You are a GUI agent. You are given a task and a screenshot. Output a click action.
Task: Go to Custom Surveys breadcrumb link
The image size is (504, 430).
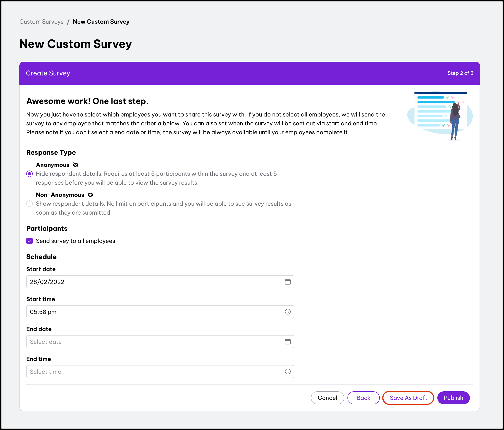pos(41,22)
